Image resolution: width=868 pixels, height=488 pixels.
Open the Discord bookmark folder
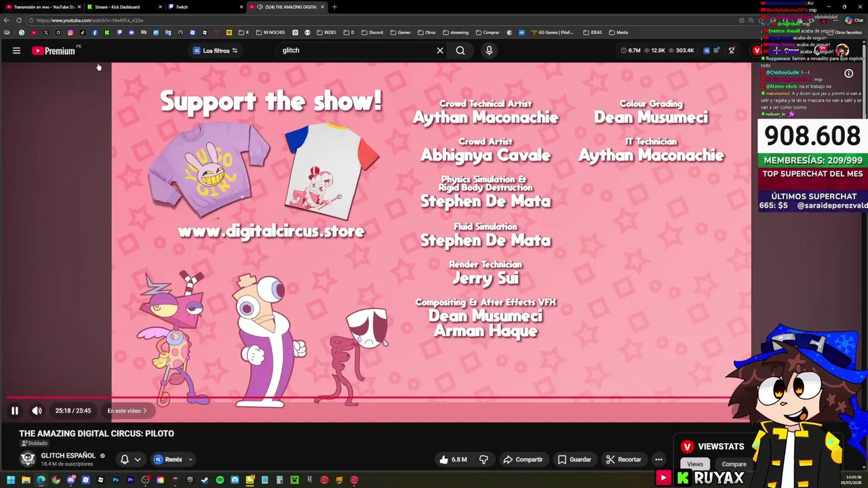tap(372, 33)
